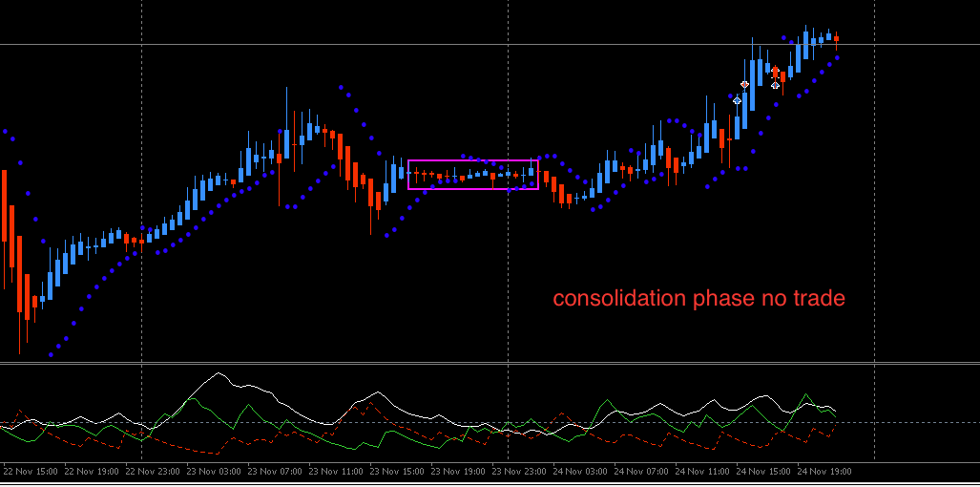Viewport: 980px width, 487px height.
Task: Click the 23 Nov 15:00 time axis label
Action: (x=397, y=471)
